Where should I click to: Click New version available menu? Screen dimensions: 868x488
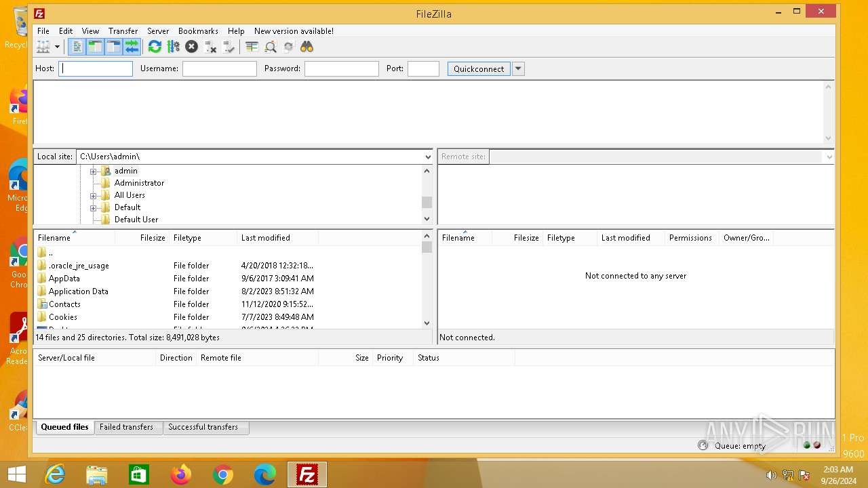point(294,31)
